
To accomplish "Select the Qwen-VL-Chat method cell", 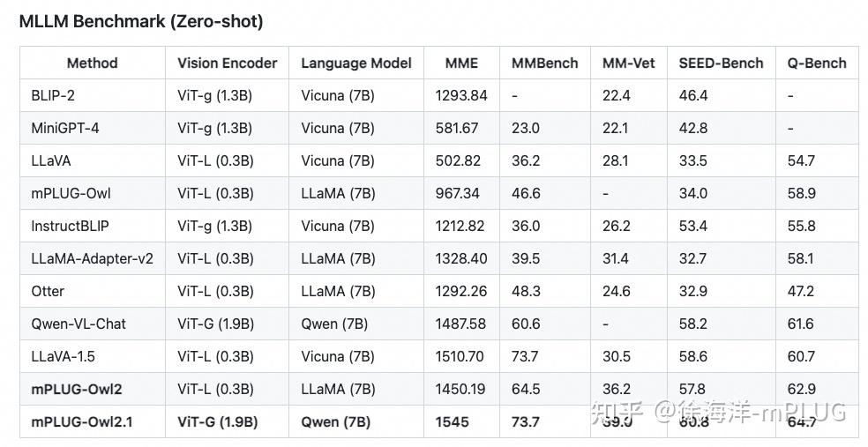I will (79, 324).
